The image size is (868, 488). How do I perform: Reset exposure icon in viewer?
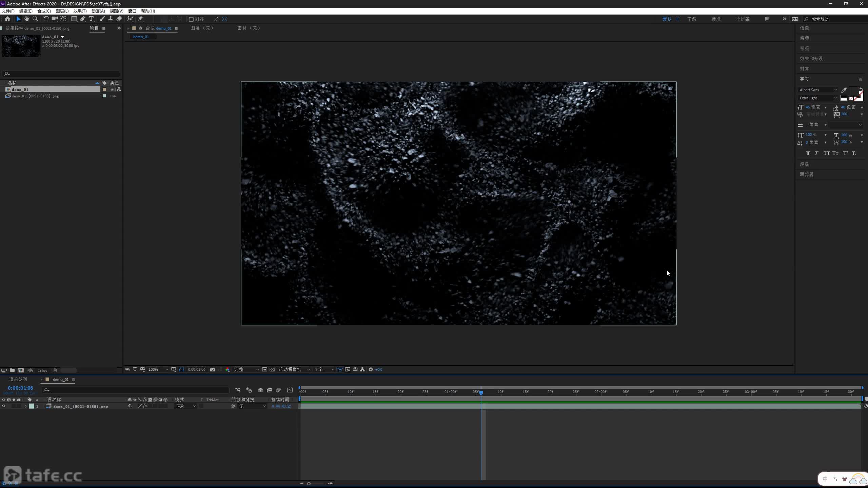(x=371, y=369)
